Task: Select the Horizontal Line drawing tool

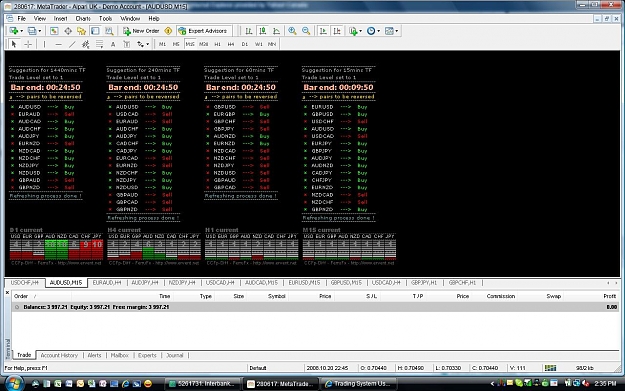Action: (58, 44)
